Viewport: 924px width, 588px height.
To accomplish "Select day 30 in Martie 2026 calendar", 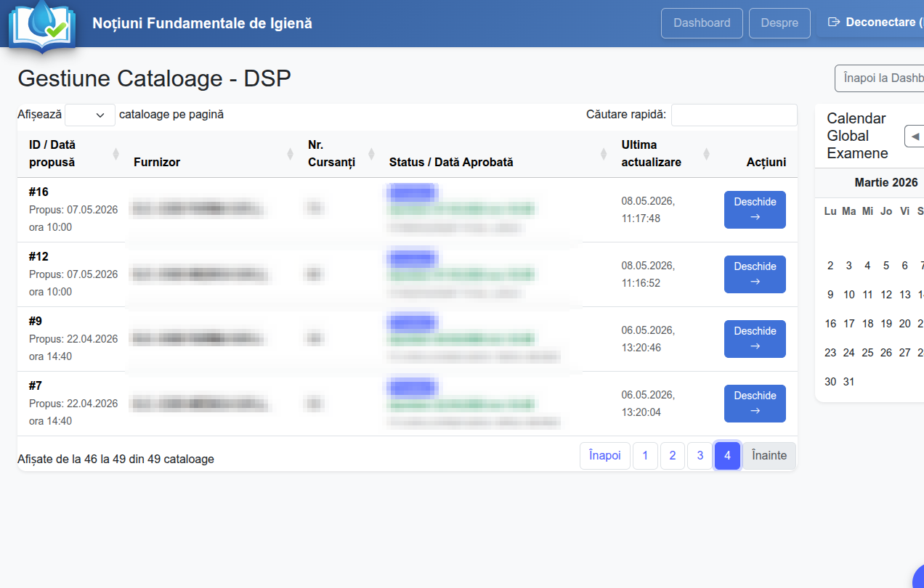I will 830,382.
